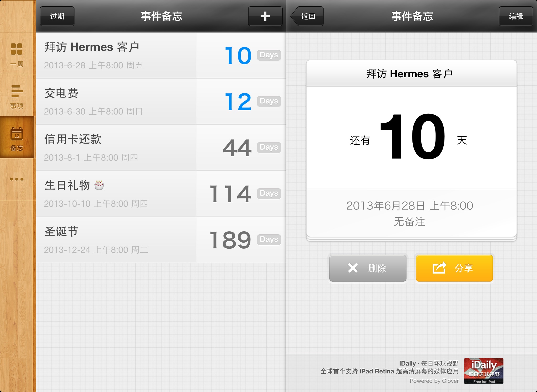This screenshot has width=537, height=392.
Task: Select date text 2013-6-28 上午8:00 周五
Action: [93, 65]
